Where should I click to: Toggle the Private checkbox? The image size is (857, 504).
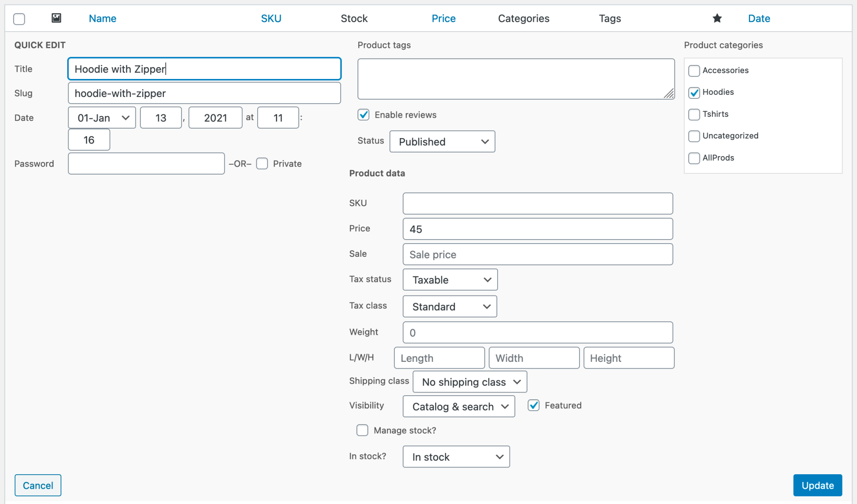point(262,163)
